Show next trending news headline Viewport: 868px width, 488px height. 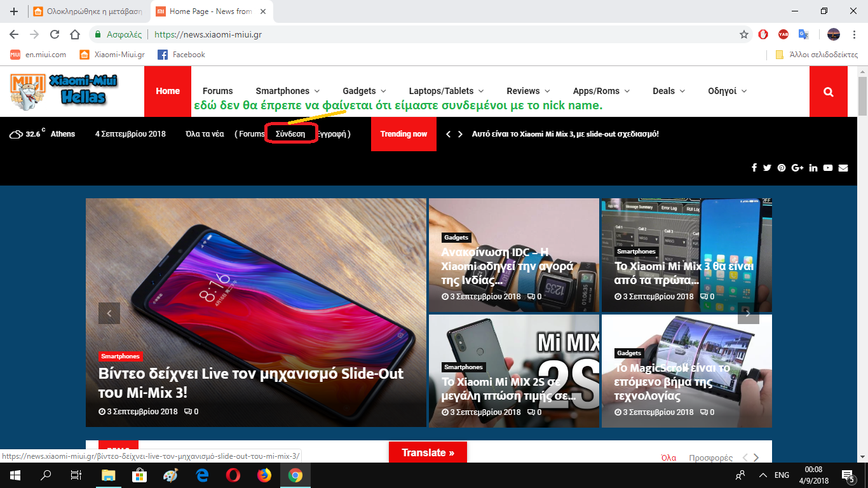tap(461, 134)
